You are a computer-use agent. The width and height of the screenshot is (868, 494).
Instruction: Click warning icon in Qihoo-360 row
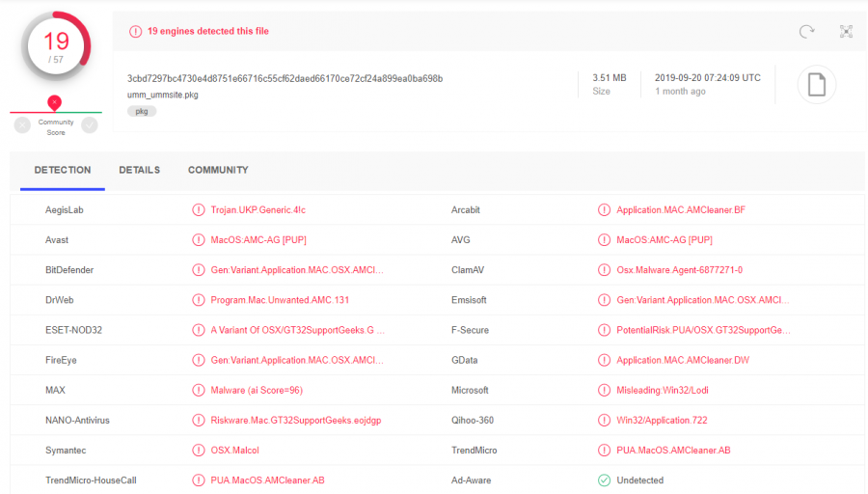[x=604, y=421]
